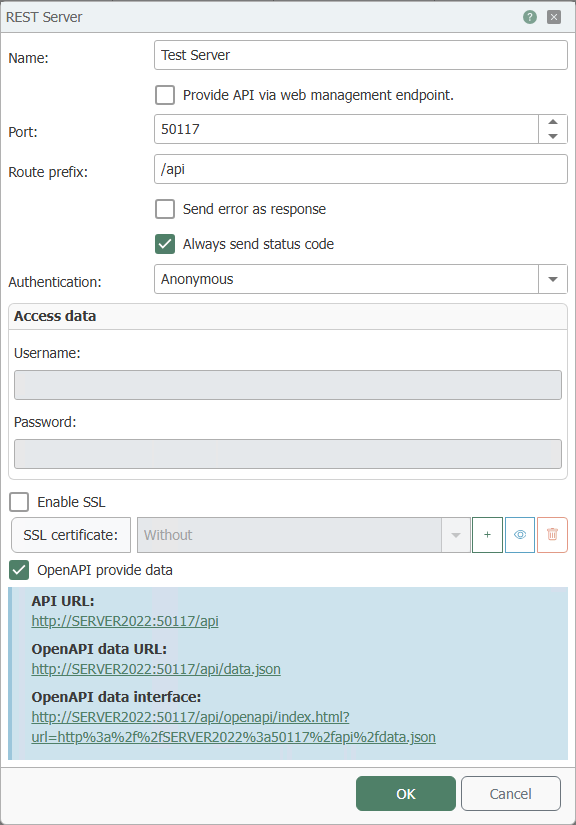The width and height of the screenshot is (576, 825).
Task: Expand the Authentication dropdown
Action: tap(553, 279)
